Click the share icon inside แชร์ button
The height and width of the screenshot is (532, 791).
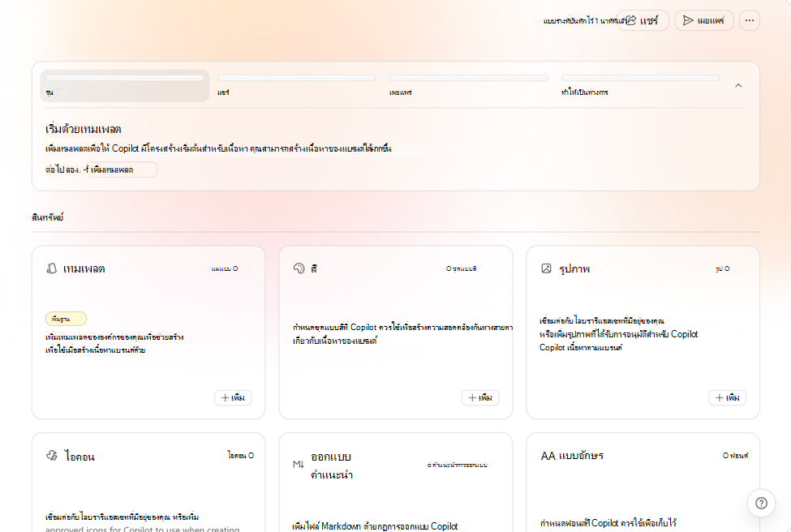631,20
